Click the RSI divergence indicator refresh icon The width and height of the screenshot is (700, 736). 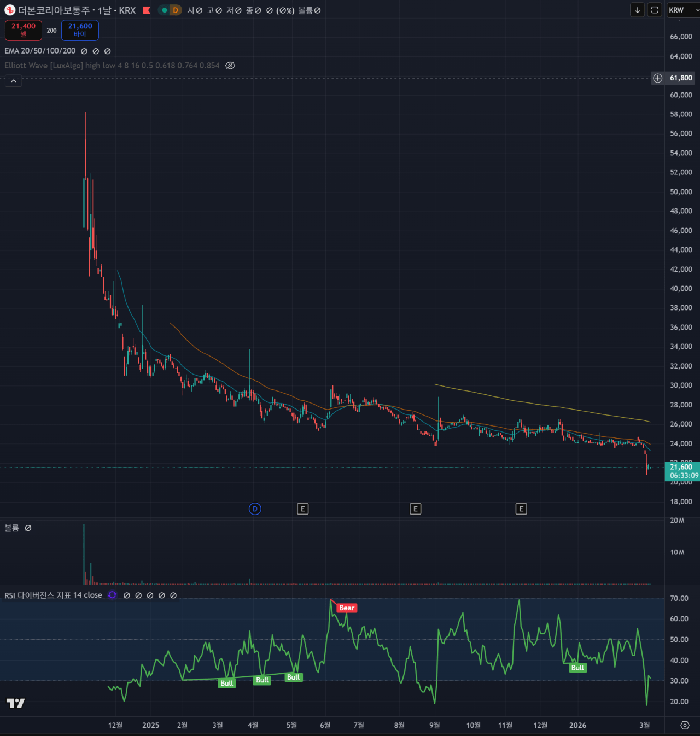coord(112,595)
